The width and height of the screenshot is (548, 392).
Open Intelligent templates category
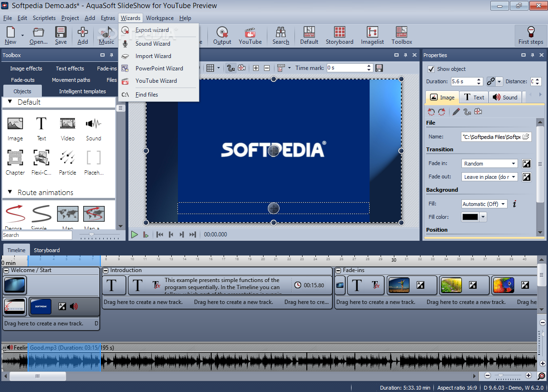(x=82, y=91)
